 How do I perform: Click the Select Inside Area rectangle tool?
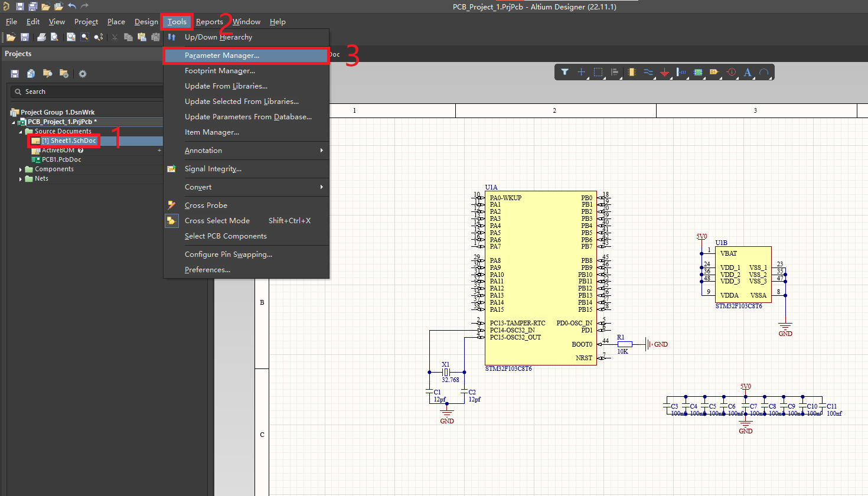coord(598,72)
